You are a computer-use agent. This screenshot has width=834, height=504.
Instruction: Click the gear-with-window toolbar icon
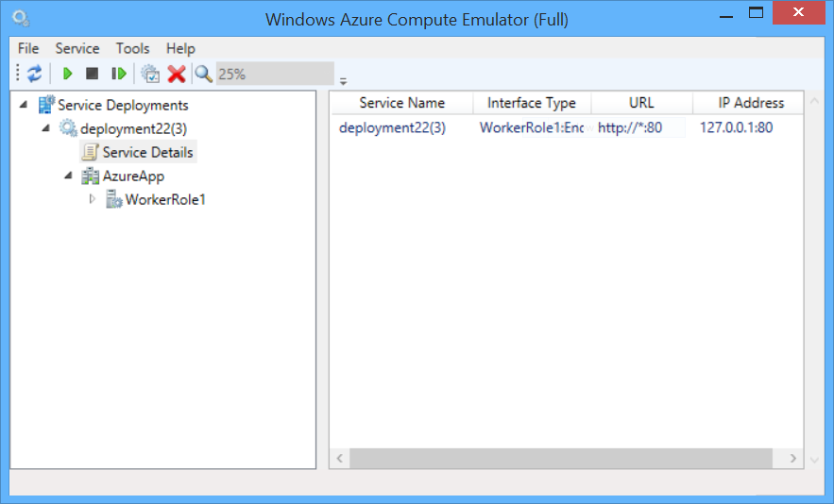point(150,74)
